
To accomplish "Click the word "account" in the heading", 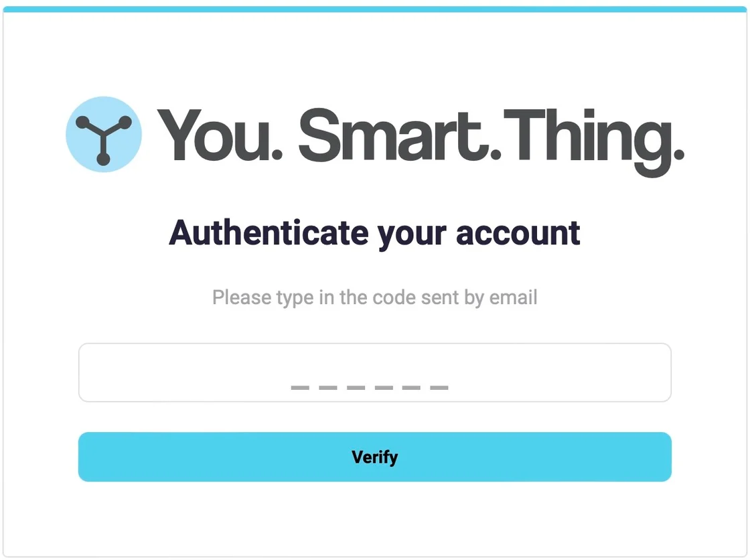I will coord(518,234).
